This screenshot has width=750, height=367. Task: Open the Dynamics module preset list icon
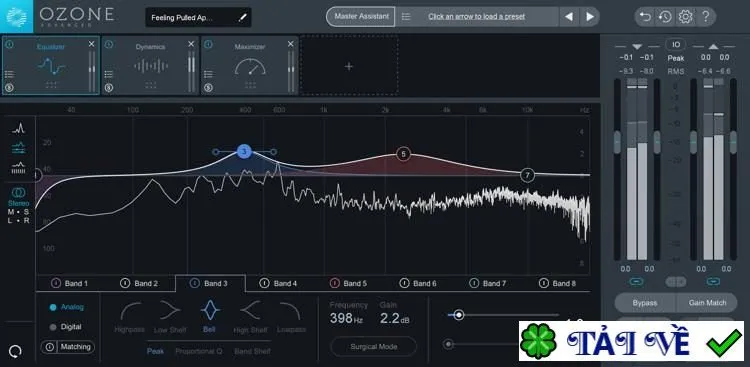coord(109,74)
